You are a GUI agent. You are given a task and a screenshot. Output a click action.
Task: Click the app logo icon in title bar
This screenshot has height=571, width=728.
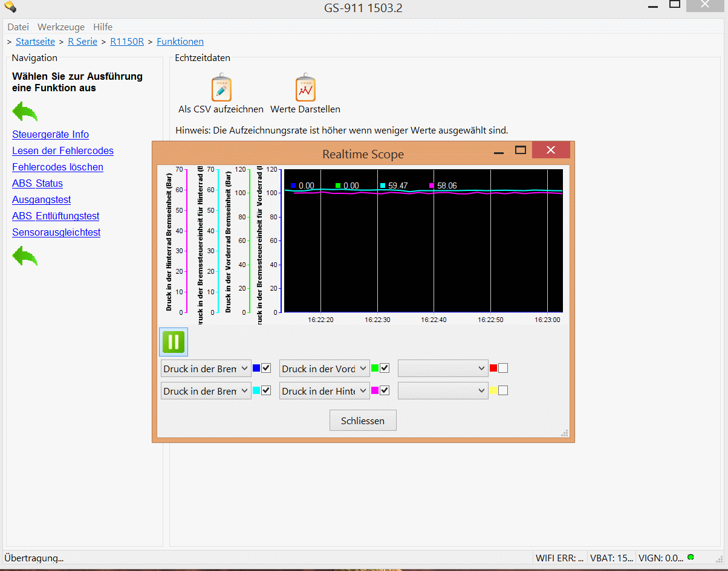click(10, 7)
